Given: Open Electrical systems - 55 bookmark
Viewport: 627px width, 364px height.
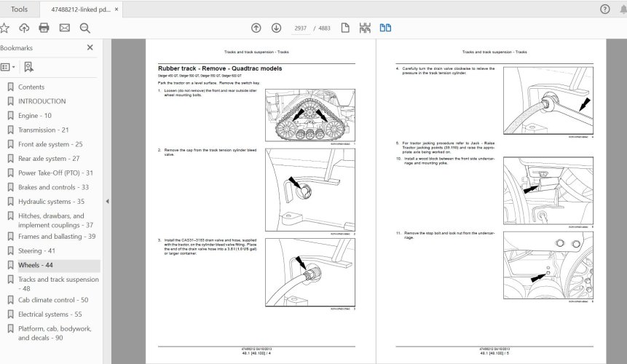Looking at the screenshot, I should click(x=50, y=314).
